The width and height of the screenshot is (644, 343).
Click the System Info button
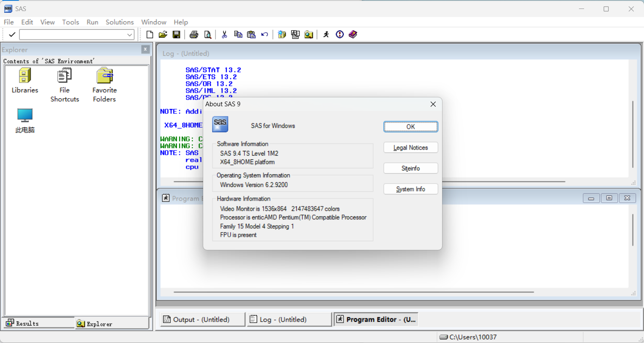coord(411,189)
